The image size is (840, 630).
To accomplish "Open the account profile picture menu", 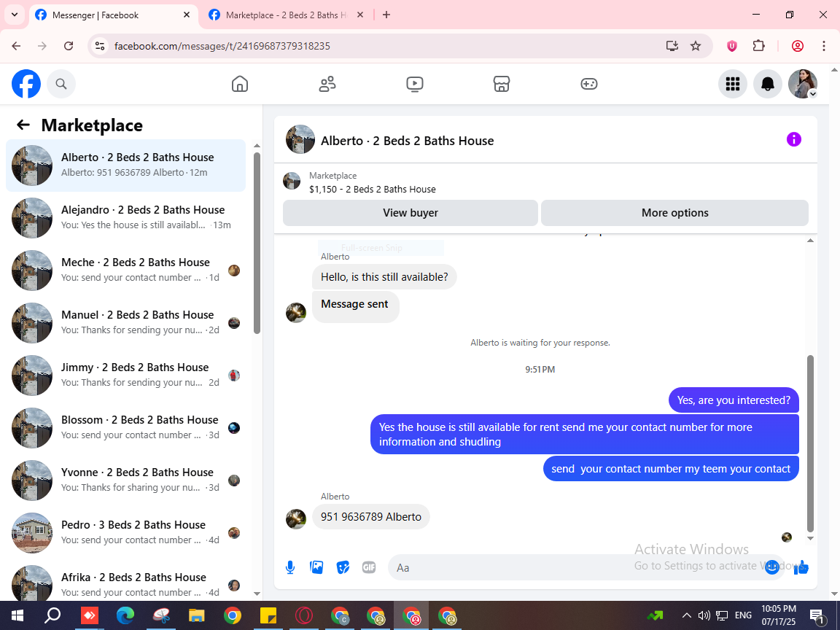I will pyautogui.click(x=803, y=84).
